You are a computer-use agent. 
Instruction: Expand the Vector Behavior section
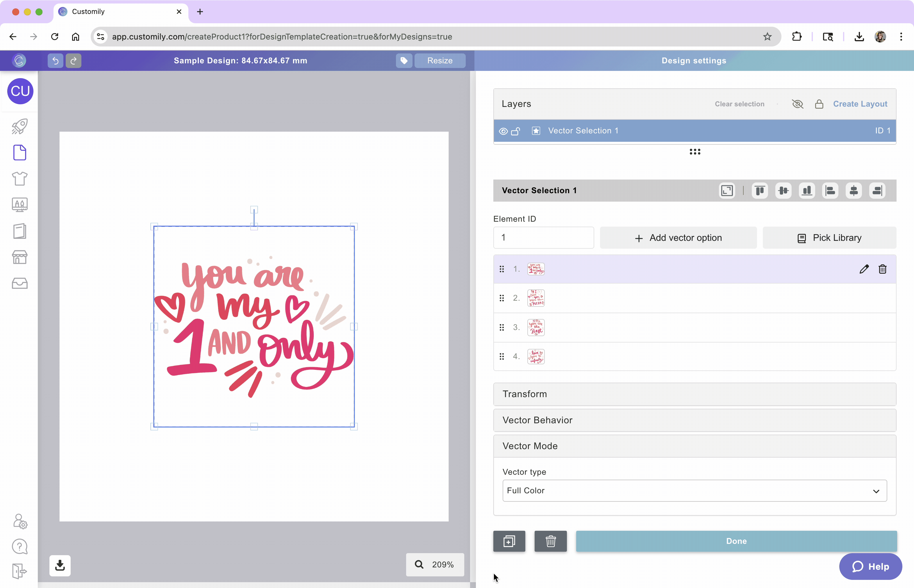[x=694, y=420]
